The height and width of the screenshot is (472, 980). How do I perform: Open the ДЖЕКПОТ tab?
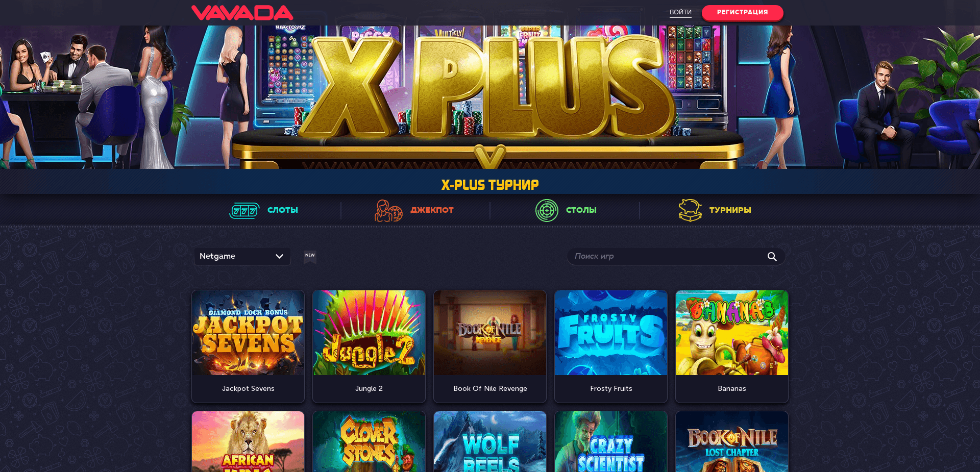pos(432,210)
